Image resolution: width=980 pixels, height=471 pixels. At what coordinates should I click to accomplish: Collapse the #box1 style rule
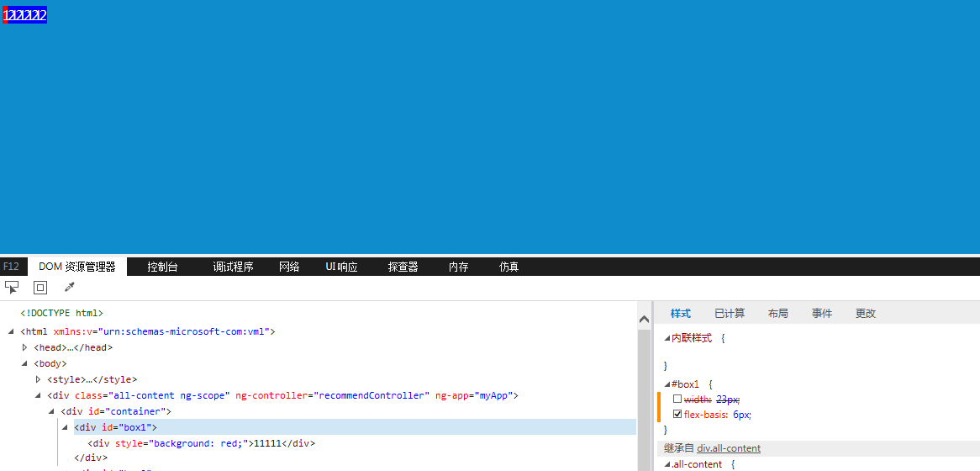(x=667, y=384)
